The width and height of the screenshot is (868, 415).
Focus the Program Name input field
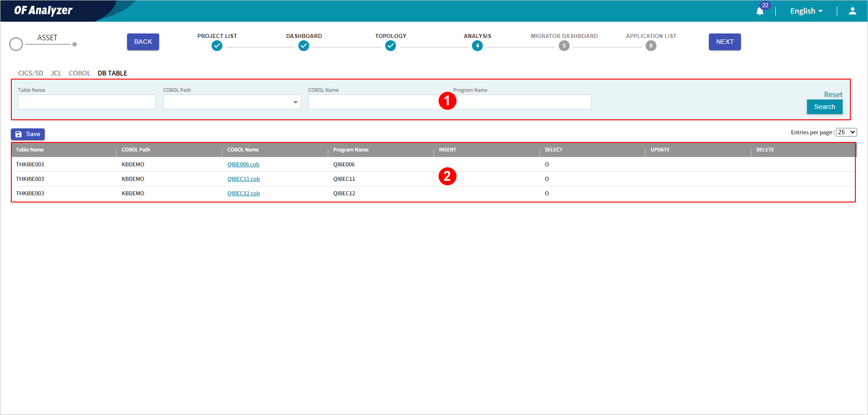tap(522, 102)
